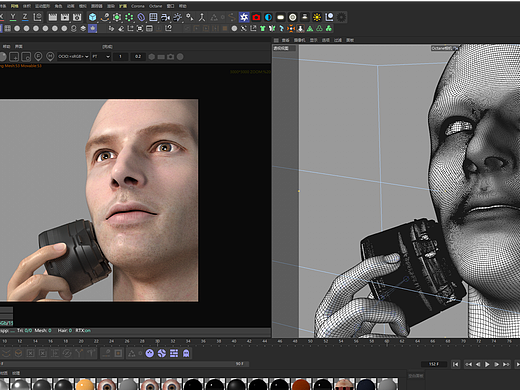This screenshot has height=390, width=520.
Task: Toggle Y axis lock
Action: point(13,17)
